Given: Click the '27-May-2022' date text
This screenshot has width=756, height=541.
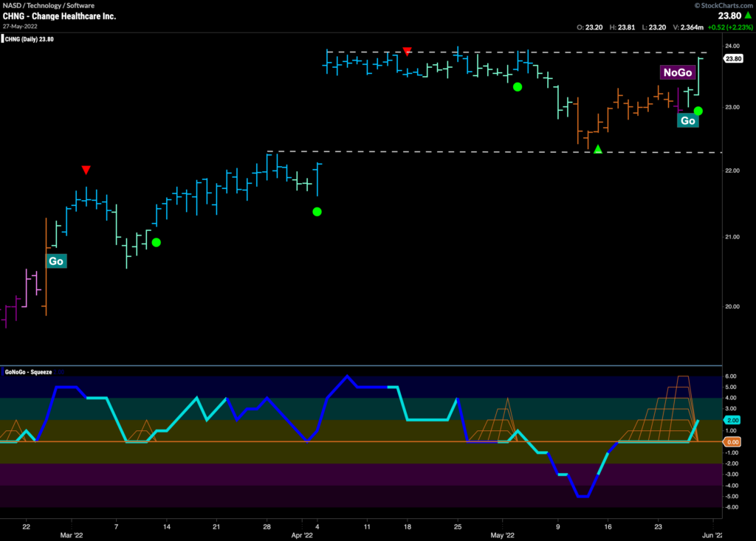Looking at the screenshot, I should pos(19,27).
